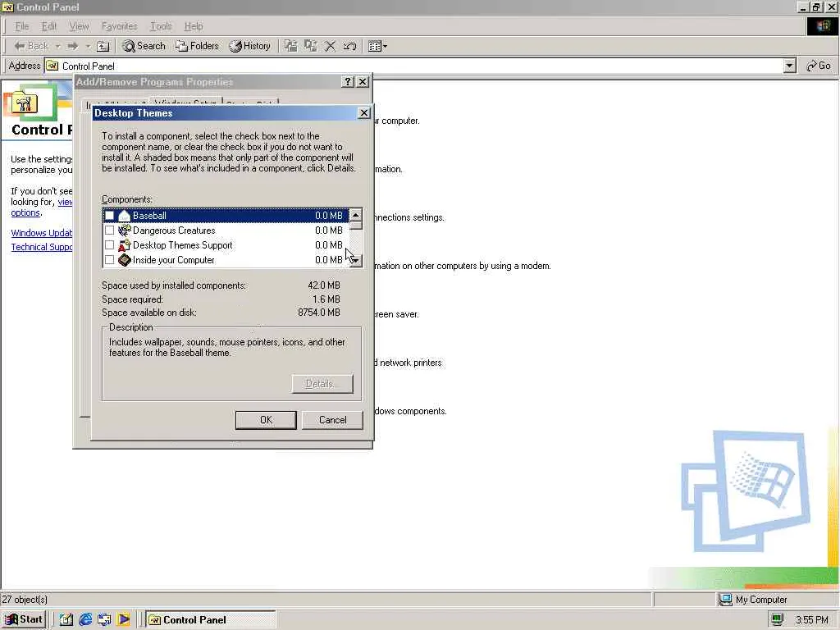Launch Windows Media Player quick launch icon

pyautogui.click(x=124, y=620)
